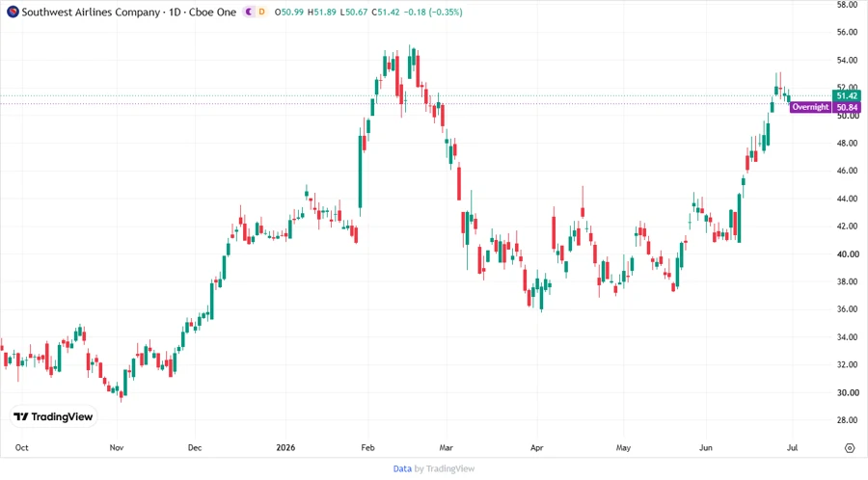
Task: Click the Jul label on time axis
Action: click(792, 447)
